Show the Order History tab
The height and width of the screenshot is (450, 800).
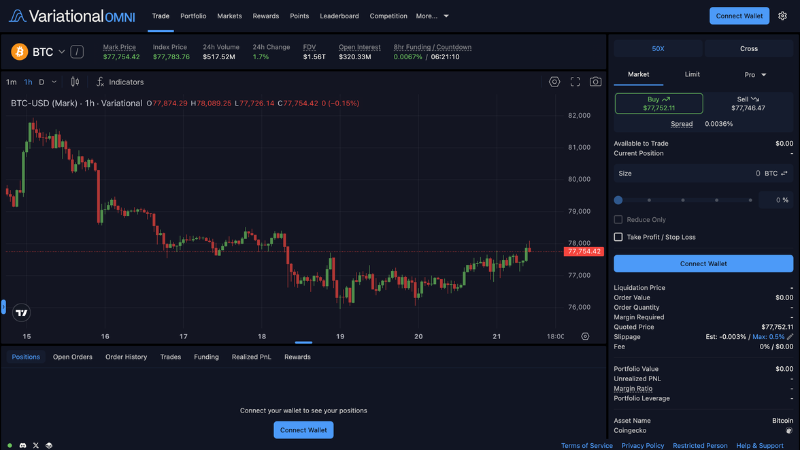point(126,357)
